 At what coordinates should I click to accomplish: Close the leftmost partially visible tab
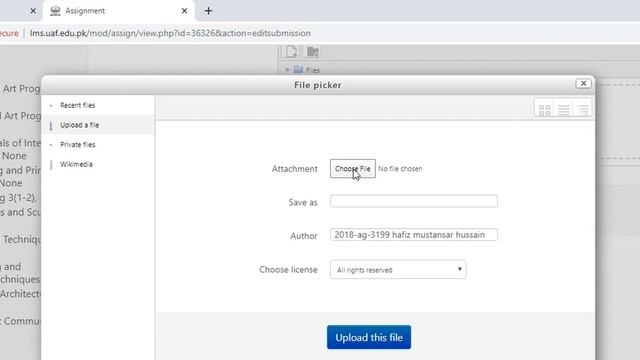[33, 11]
